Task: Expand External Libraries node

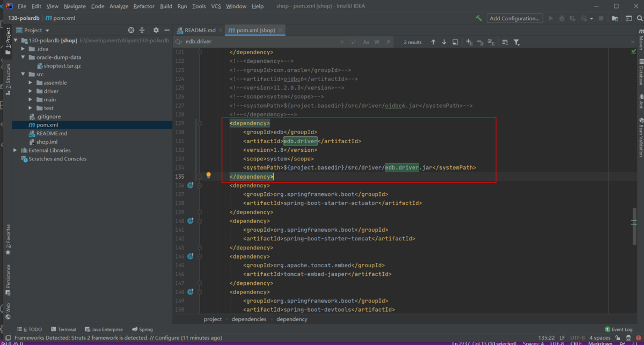Action: [x=16, y=150]
